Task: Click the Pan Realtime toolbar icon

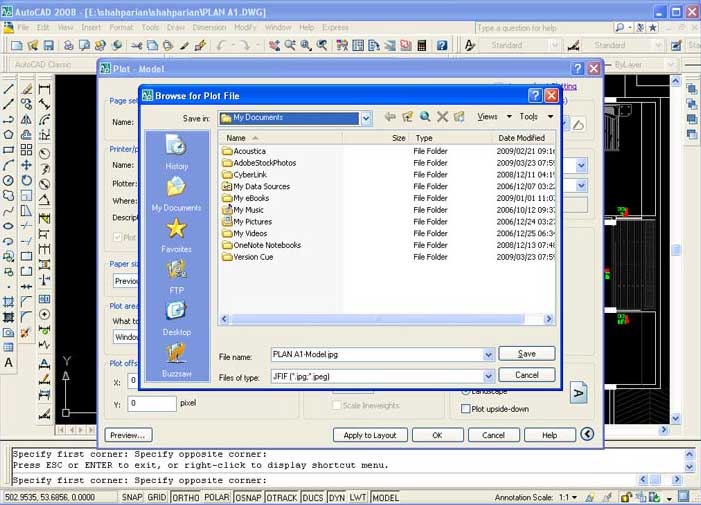Action: (274, 45)
